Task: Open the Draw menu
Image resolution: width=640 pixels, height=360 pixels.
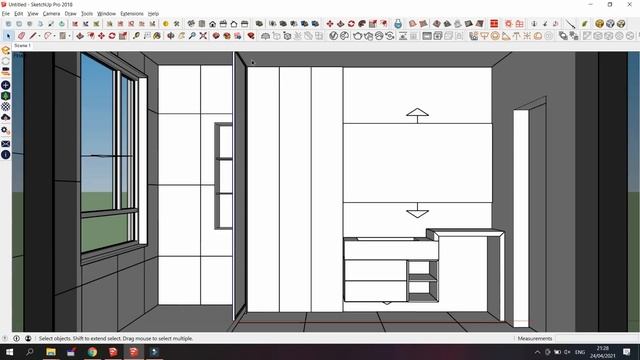Action: (x=71, y=13)
